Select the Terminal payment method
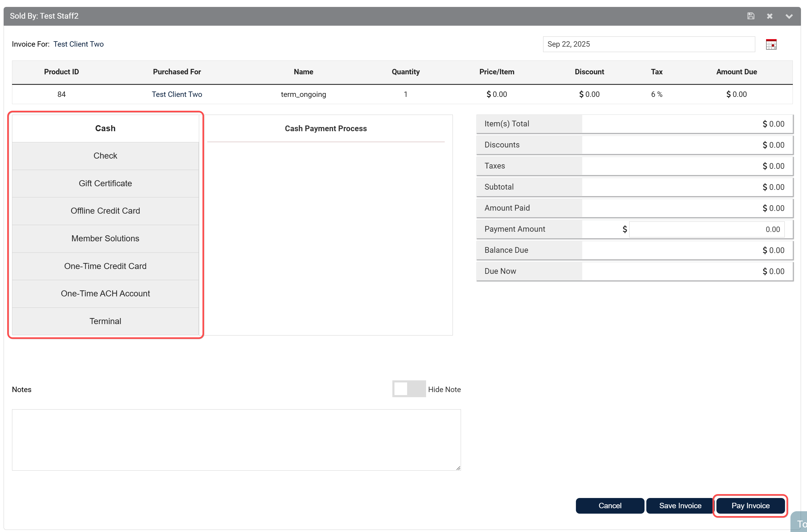 point(105,321)
